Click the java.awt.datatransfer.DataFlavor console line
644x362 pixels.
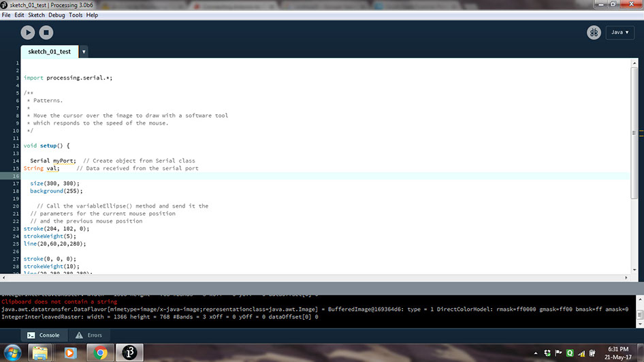[x=315, y=309]
